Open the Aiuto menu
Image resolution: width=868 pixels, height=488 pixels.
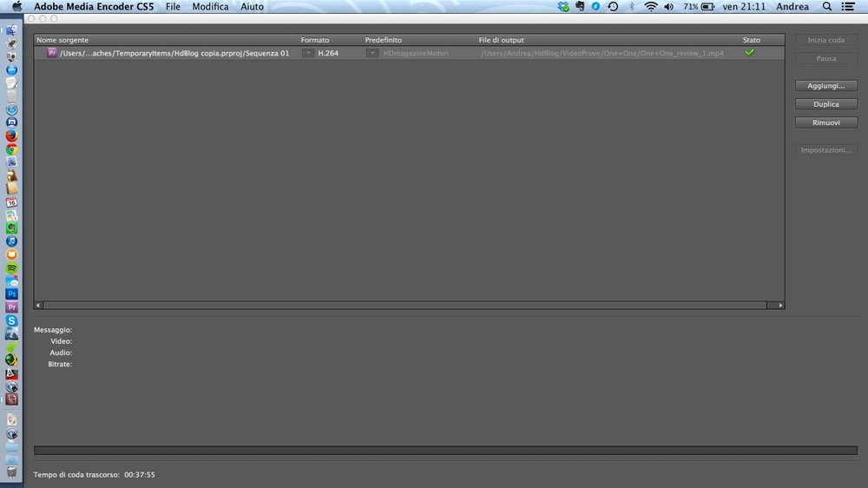(252, 7)
